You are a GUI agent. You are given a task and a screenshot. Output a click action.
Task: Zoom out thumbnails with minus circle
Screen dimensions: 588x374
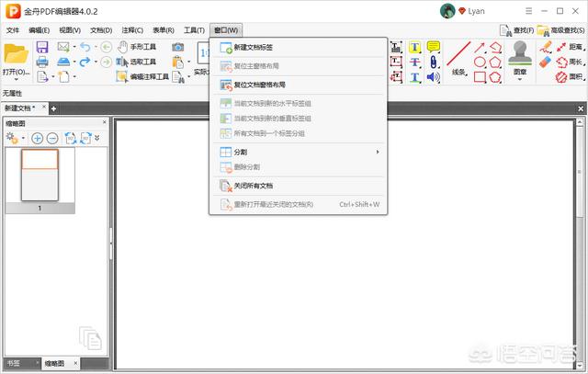pyautogui.click(x=52, y=139)
